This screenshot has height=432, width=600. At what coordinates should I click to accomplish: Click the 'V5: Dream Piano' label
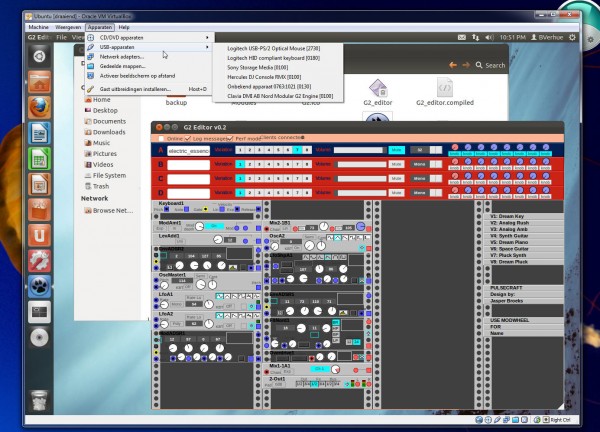click(x=509, y=242)
